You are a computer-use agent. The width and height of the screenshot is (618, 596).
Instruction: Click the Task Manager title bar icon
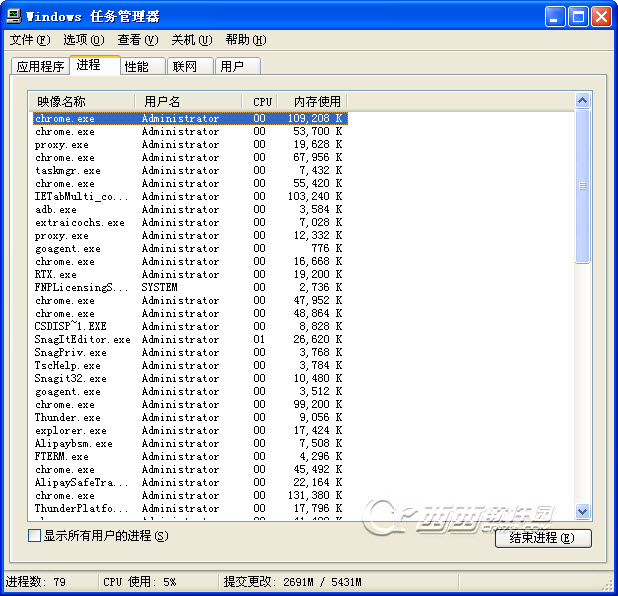(14, 16)
